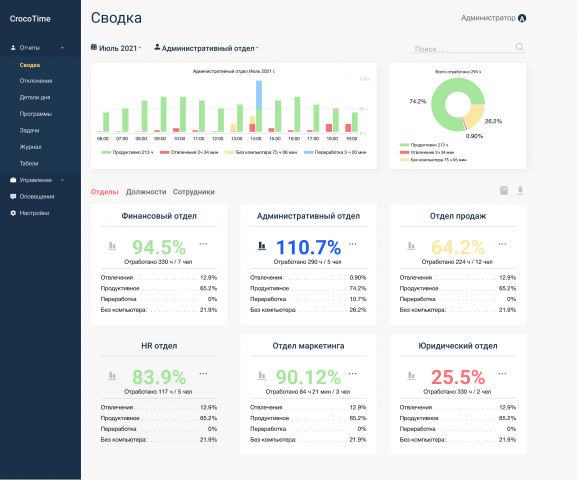Open the Отдел продаж card title
Screen dimensions: 577x480
tap(458, 216)
